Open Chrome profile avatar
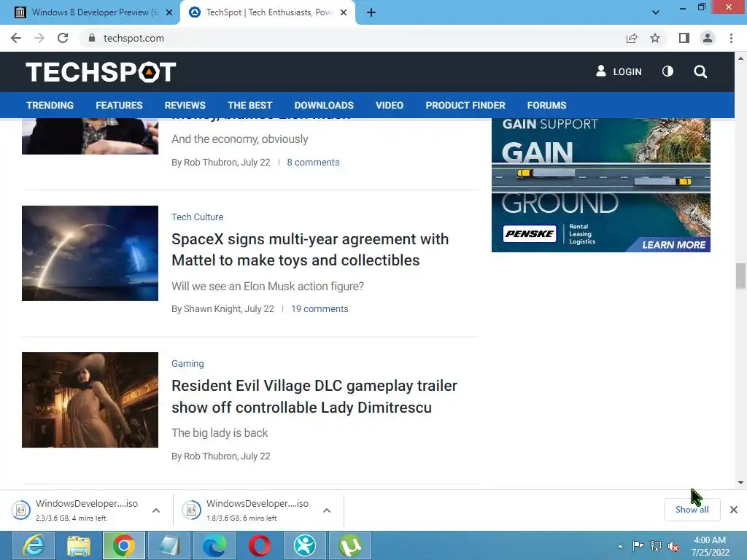This screenshot has height=560, width=747. click(x=708, y=38)
